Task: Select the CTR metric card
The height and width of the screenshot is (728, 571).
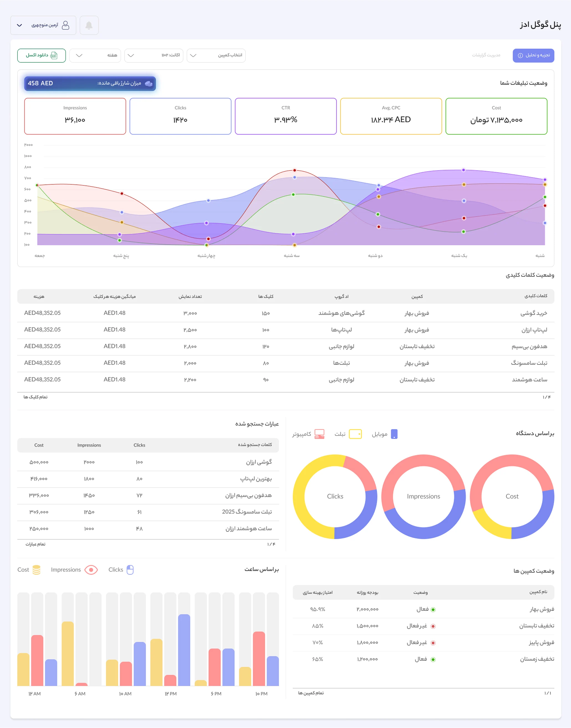Action: pos(285,116)
